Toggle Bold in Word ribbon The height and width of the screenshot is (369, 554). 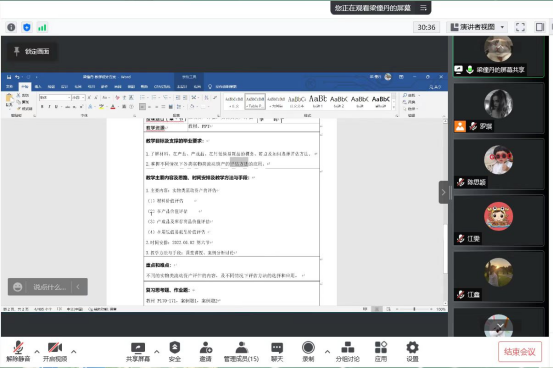[42, 106]
